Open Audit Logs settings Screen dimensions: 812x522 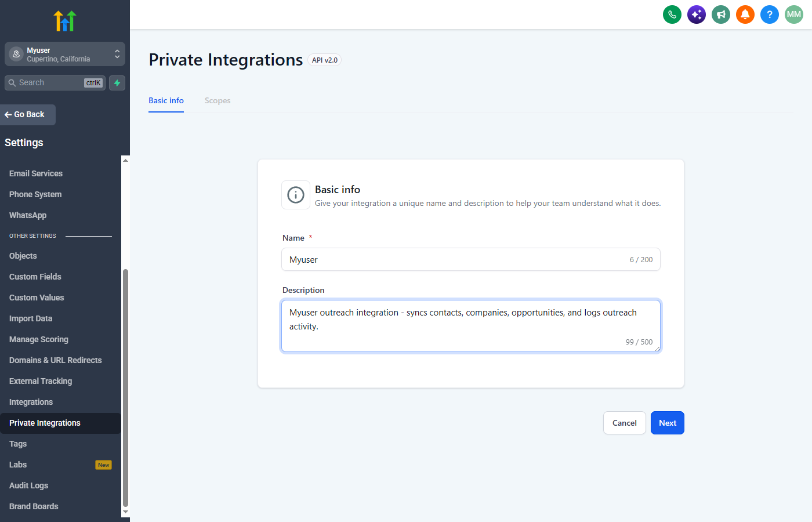[29, 485]
